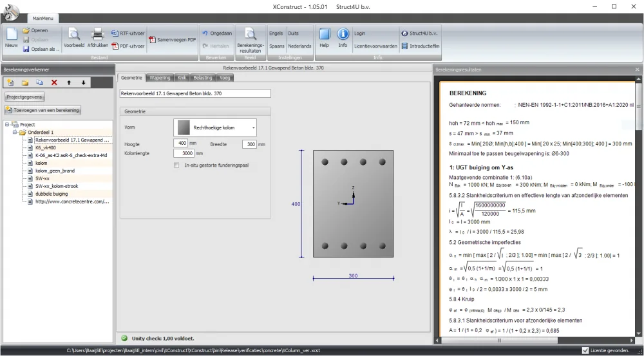Switch to the Belasting tab
Image resolution: width=644 pixels, height=356 pixels.
[x=203, y=78]
